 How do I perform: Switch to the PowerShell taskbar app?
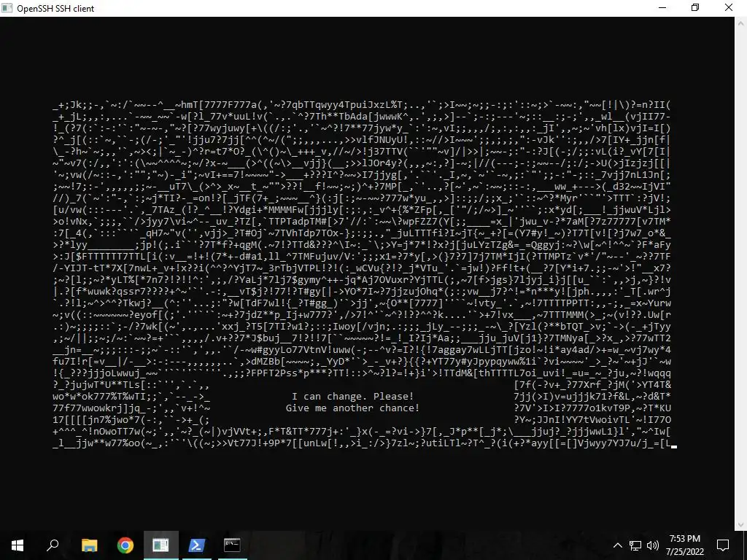pyautogui.click(x=197, y=545)
